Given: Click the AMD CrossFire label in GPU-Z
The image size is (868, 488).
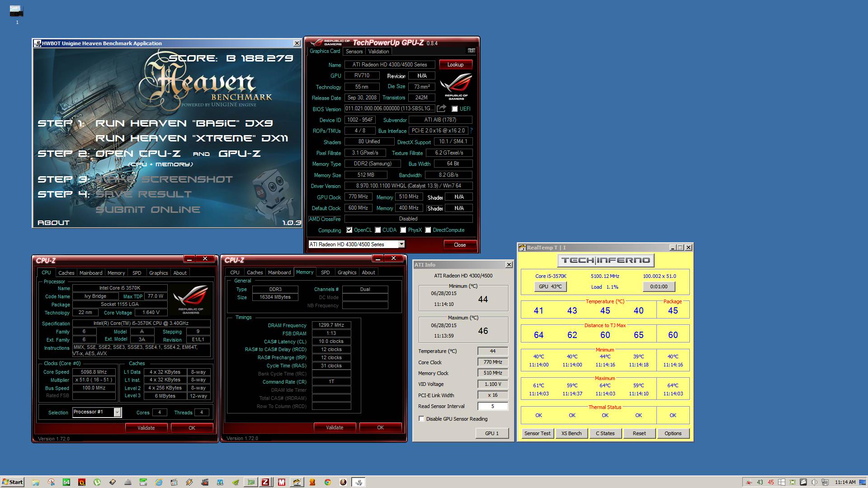Looking at the screenshot, I should pos(325,219).
